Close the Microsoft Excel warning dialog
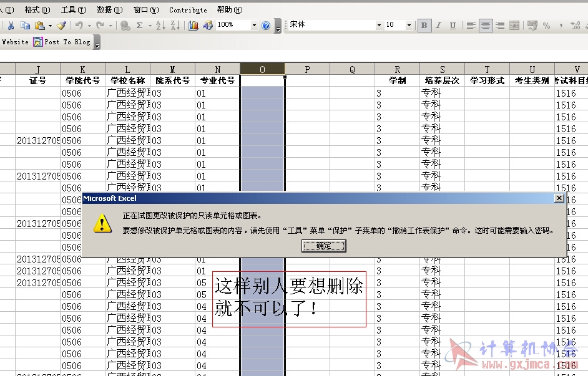The width and height of the screenshot is (588, 376). coord(559,198)
